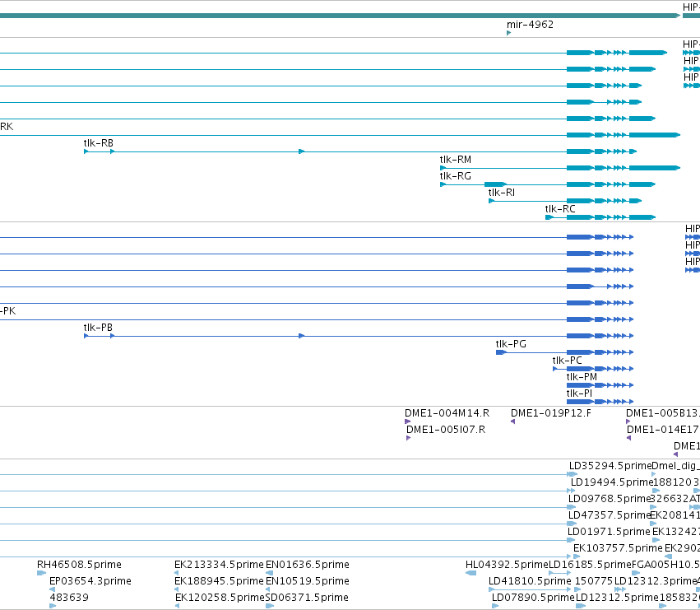Viewport: 700px width, 610px height.
Task: Click the long teal gene bar at top
Action: click(341, 16)
